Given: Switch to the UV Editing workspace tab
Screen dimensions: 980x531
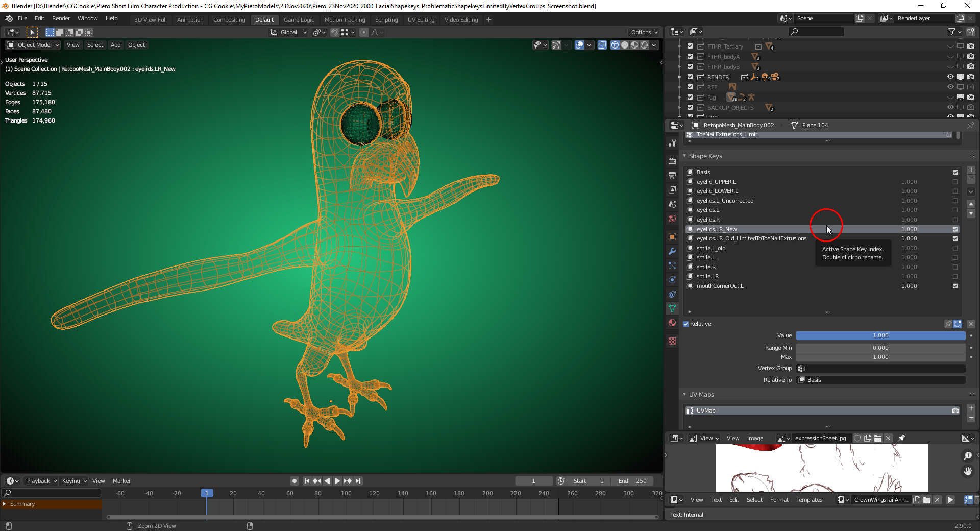Looking at the screenshot, I should tap(421, 20).
